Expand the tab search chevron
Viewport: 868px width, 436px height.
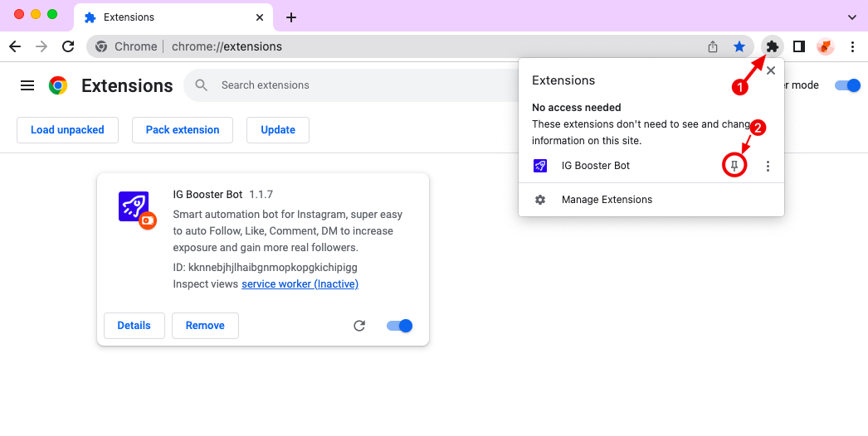tap(852, 17)
